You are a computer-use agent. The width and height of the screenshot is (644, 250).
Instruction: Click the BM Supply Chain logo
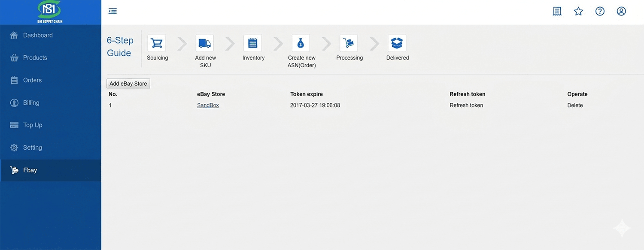pyautogui.click(x=49, y=12)
